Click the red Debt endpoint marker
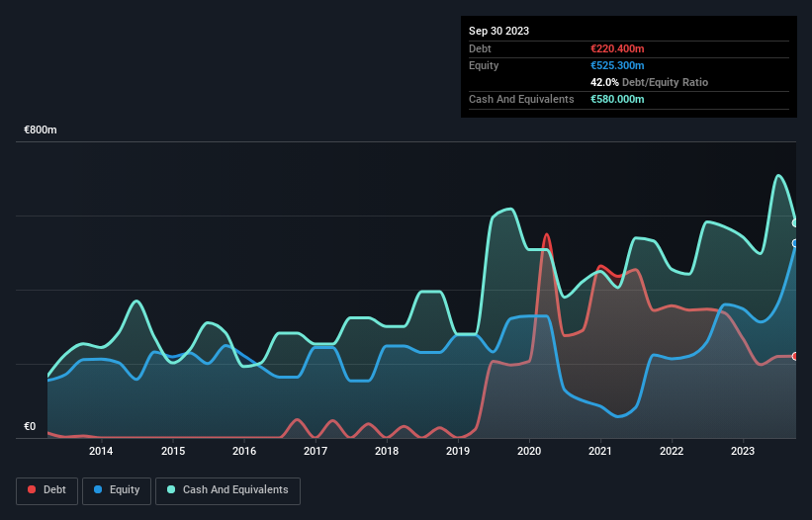Image resolution: width=812 pixels, height=520 pixels. click(x=795, y=356)
